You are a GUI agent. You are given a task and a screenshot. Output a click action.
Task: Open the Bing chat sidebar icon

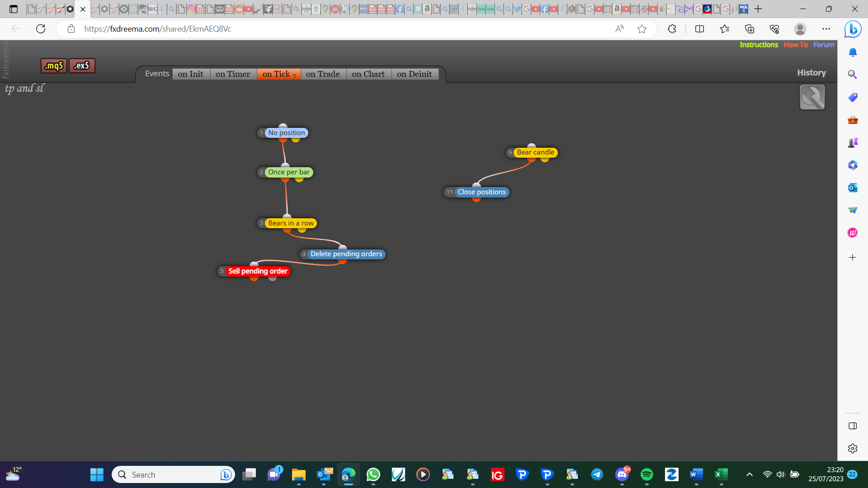[853, 29]
